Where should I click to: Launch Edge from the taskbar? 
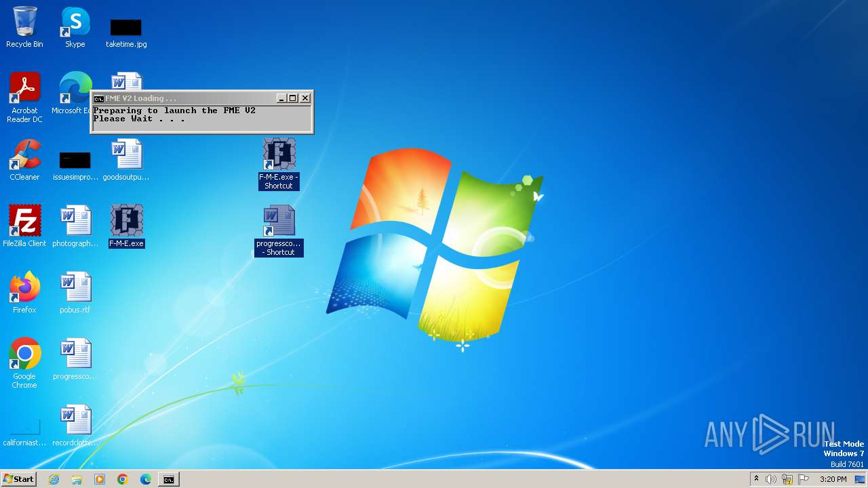pos(146,479)
